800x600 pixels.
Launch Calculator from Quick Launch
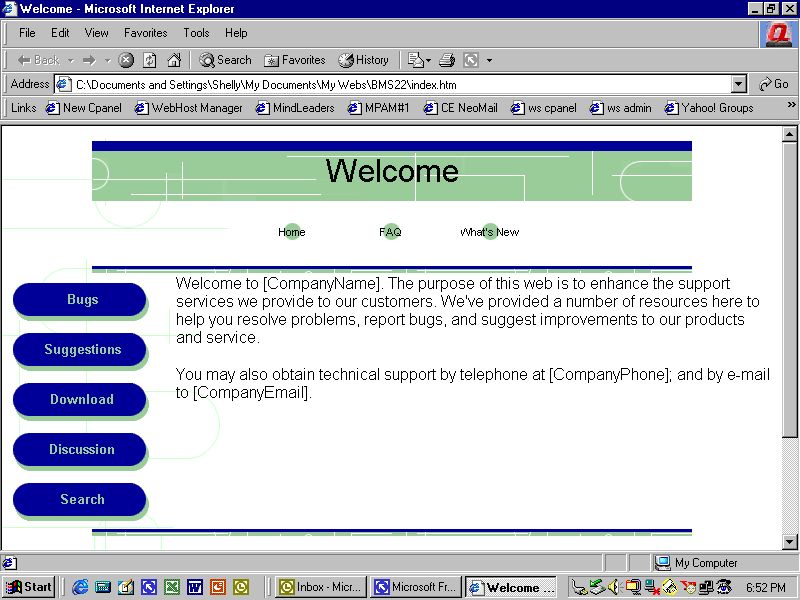click(103, 587)
